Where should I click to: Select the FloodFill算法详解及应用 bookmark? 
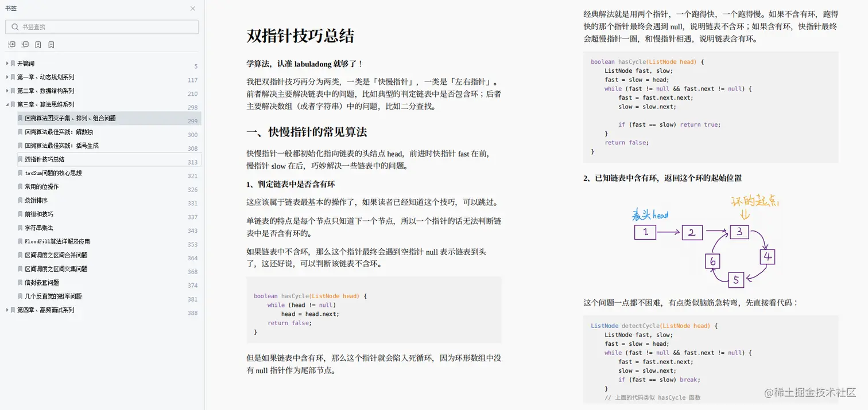(60, 241)
